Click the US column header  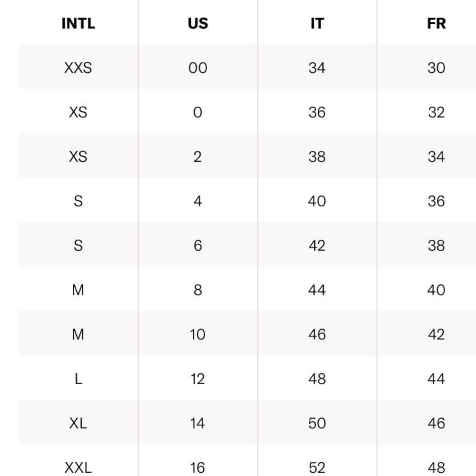198,23
